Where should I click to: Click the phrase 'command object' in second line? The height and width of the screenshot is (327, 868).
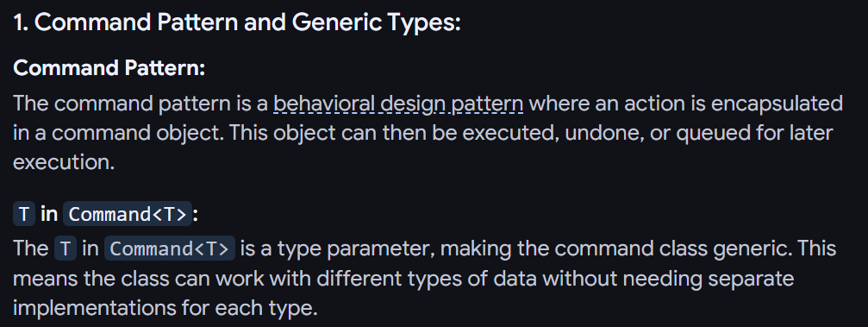click(x=129, y=134)
